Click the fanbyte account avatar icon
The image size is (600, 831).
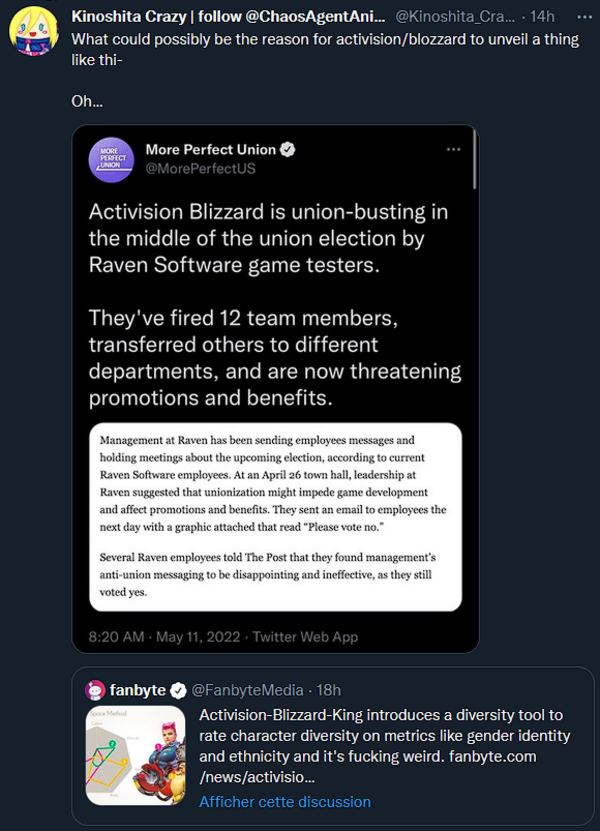pos(95,690)
